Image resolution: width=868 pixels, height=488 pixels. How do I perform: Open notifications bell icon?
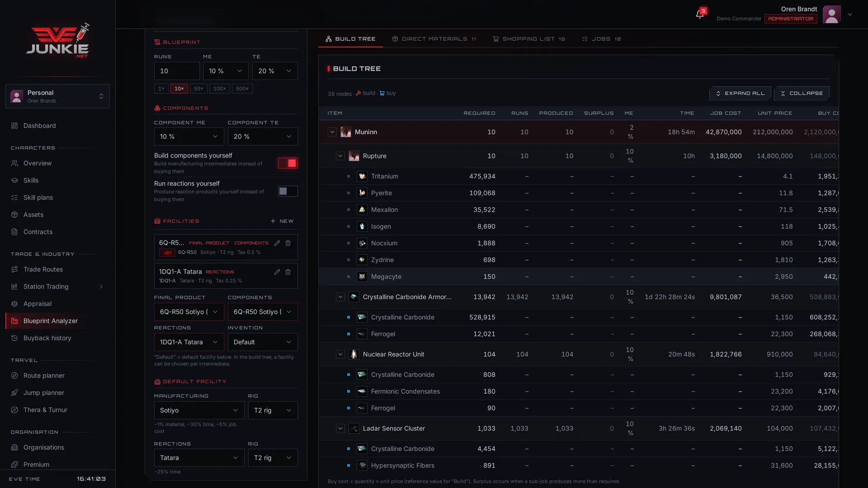[x=699, y=14]
